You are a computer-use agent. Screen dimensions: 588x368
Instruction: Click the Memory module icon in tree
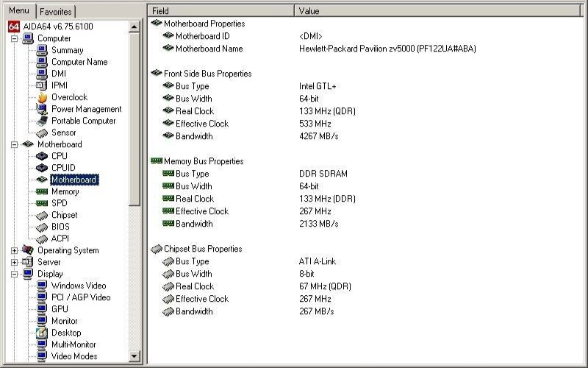tap(42, 191)
